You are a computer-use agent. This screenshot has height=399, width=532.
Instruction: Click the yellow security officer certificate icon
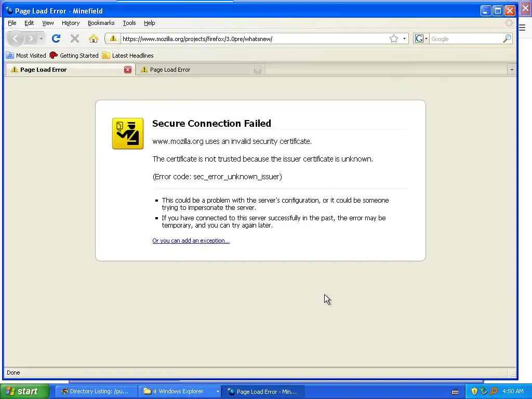tap(128, 134)
